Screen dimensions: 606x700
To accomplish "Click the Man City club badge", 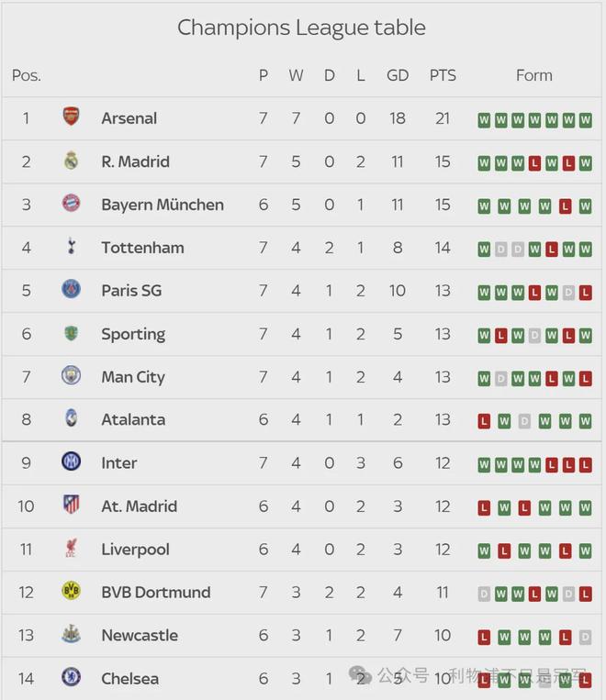I will click(x=71, y=376).
